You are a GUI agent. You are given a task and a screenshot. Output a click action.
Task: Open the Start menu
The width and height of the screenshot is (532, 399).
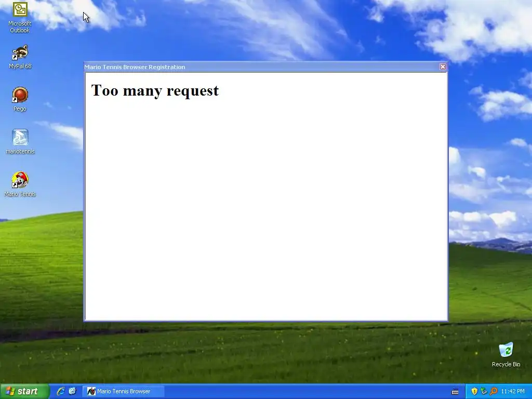(24, 391)
